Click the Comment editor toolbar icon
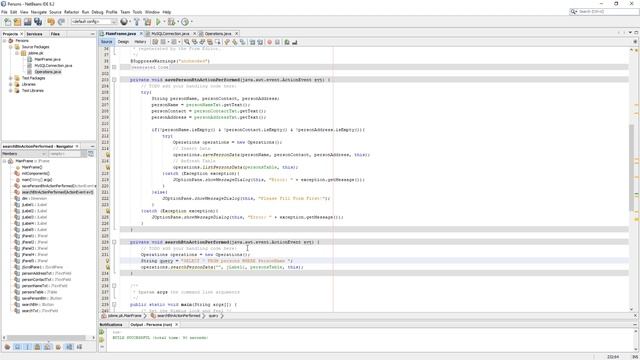 coord(287,42)
